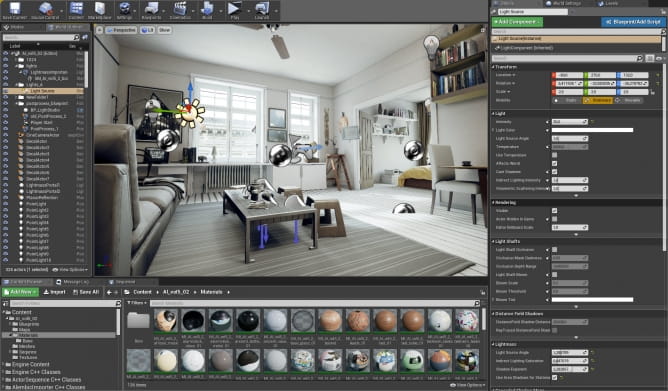This screenshot has width=668, height=391.
Task: Click the Blueprint/Add Script button
Action: pos(633,22)
